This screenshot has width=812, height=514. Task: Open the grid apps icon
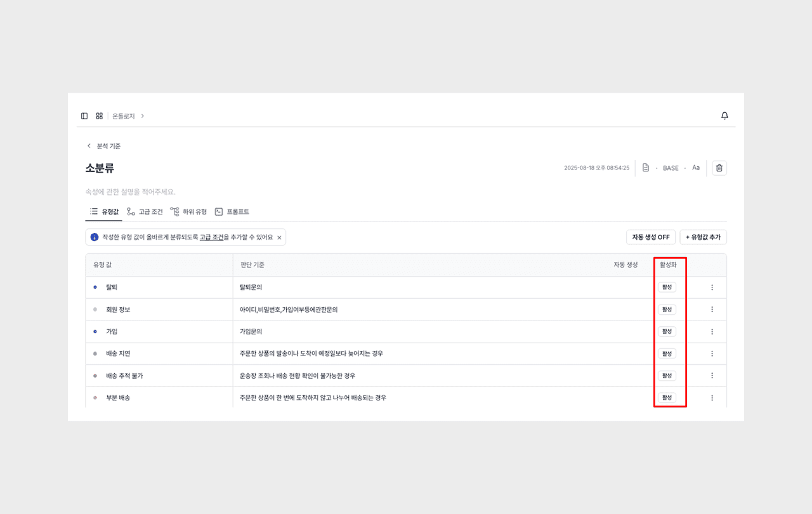100,116
